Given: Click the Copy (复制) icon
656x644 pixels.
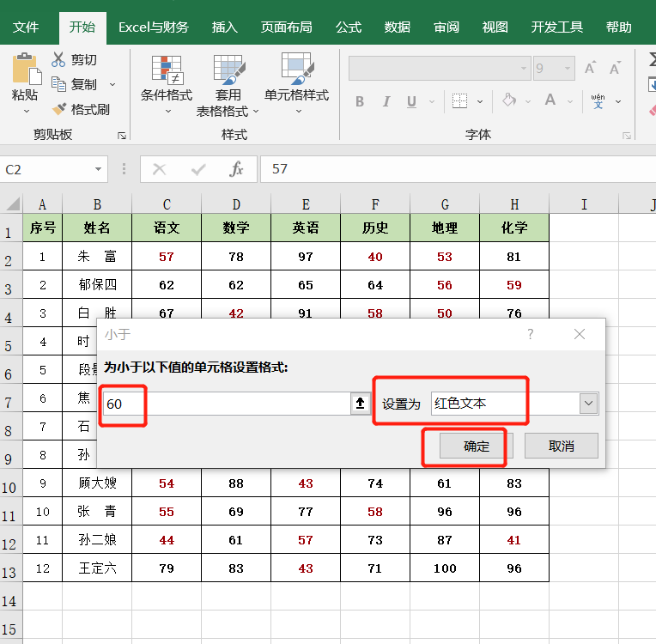Looking at the screenshot, I should (58, 84).
